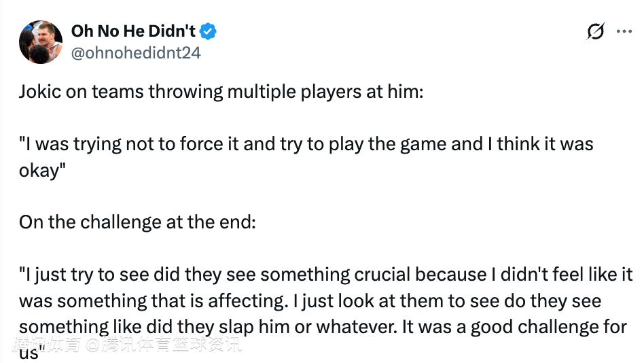Click the line "On the challenge at the end:"
Image resolution: width=644 pixels, height=363 pixels.
coord(137,222)
